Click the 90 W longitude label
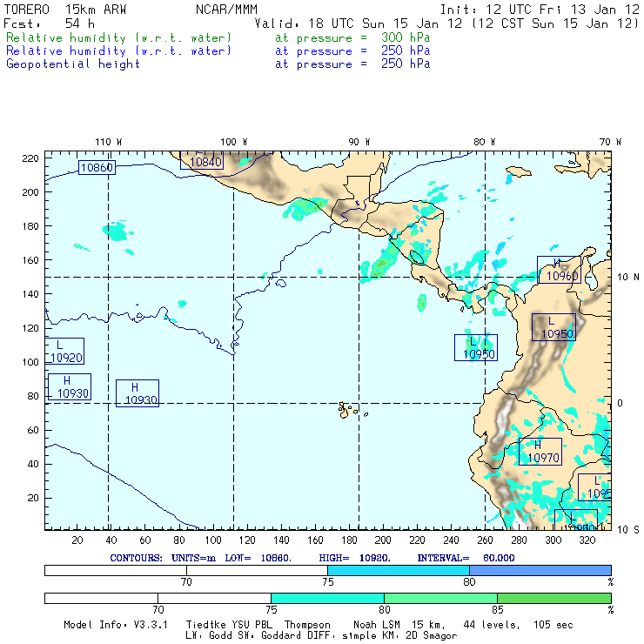Viewport: 644px width, 644px height. click(x=359, y=142)
